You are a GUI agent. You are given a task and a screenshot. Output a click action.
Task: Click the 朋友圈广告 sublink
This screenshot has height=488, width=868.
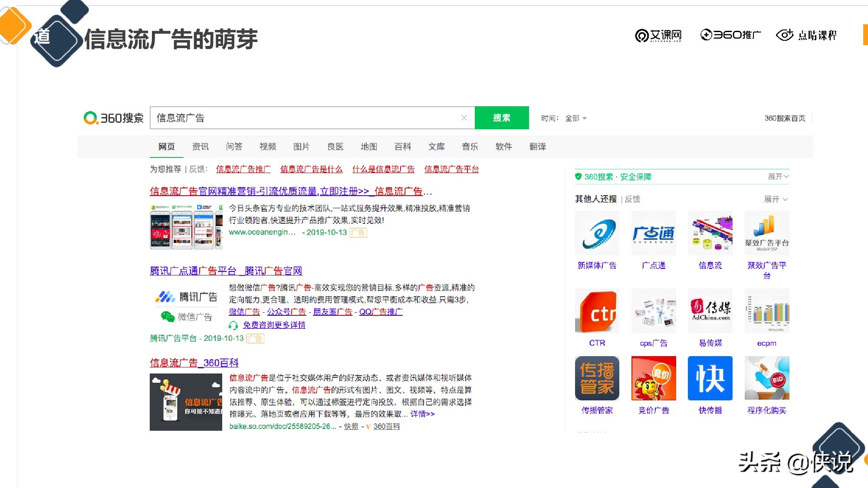tap(333, 312)
